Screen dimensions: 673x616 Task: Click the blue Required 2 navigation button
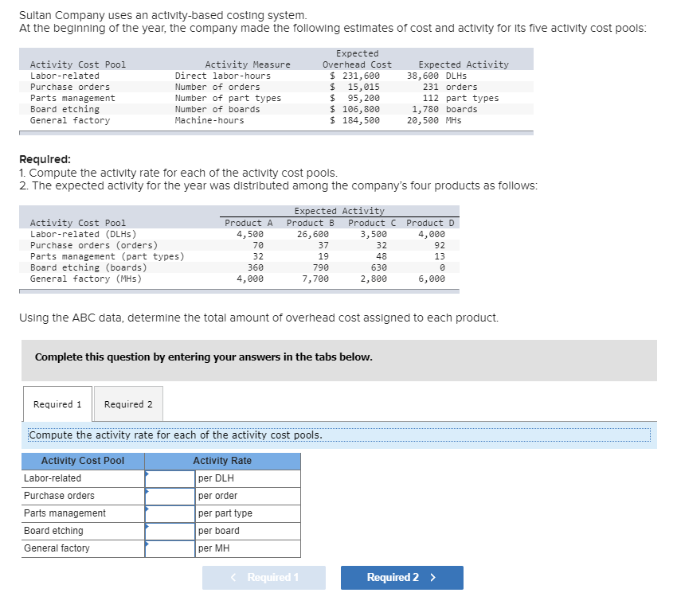click(401, 577)
